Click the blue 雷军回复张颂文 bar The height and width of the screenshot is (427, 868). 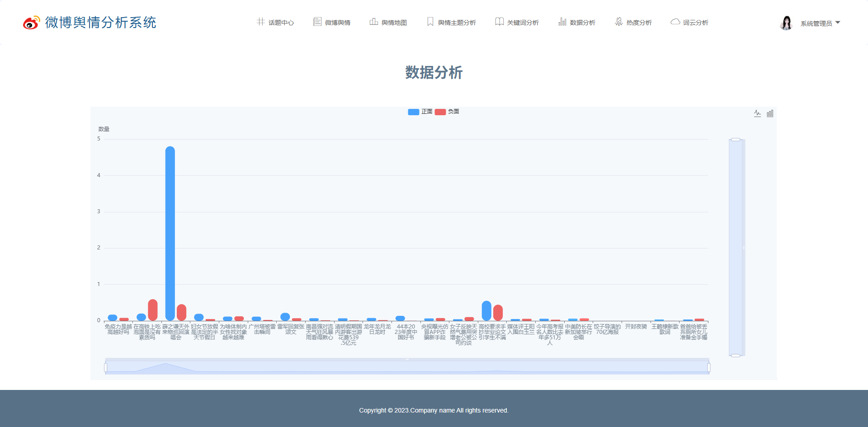point(285,317)
